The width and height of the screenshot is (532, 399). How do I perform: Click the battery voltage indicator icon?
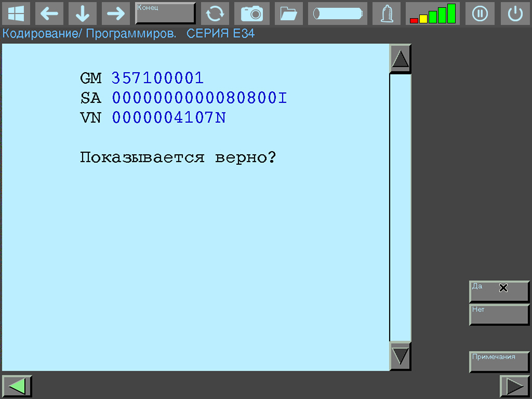point(337,14)
